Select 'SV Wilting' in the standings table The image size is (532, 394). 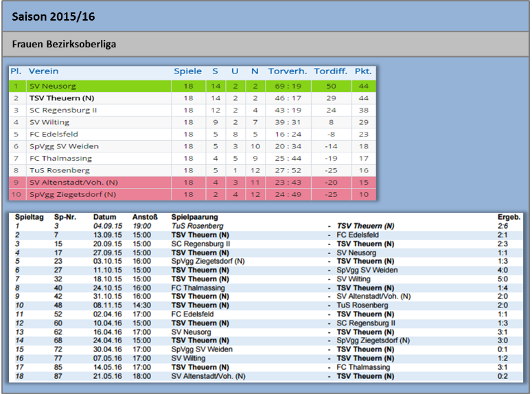click(49, 122)
